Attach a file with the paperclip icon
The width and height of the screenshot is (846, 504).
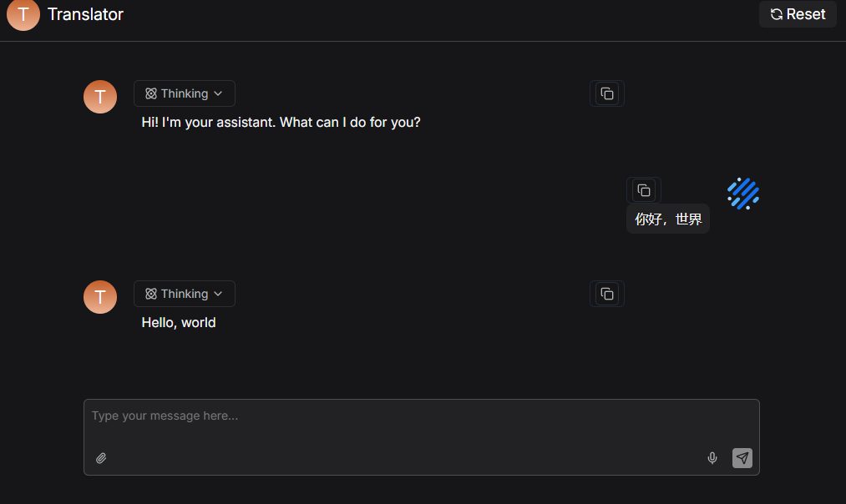pos(101,458)
